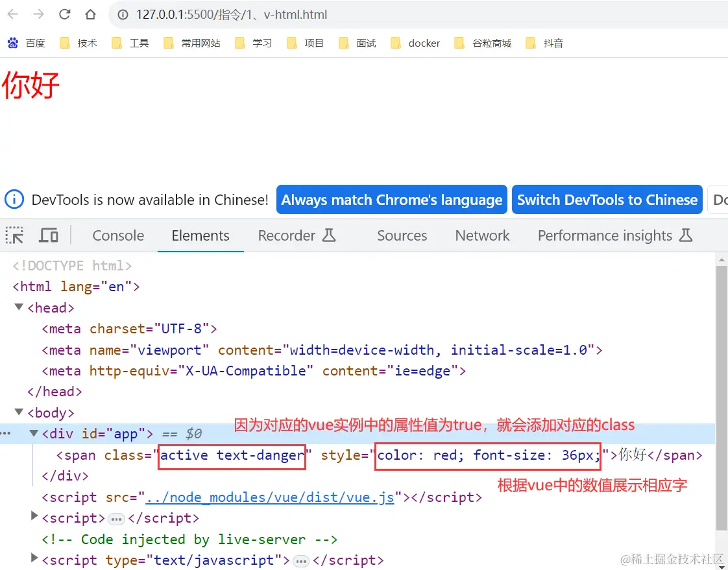Screen dimensions: 728x570
Task: View site info icon in address bar
Action: 123,15
